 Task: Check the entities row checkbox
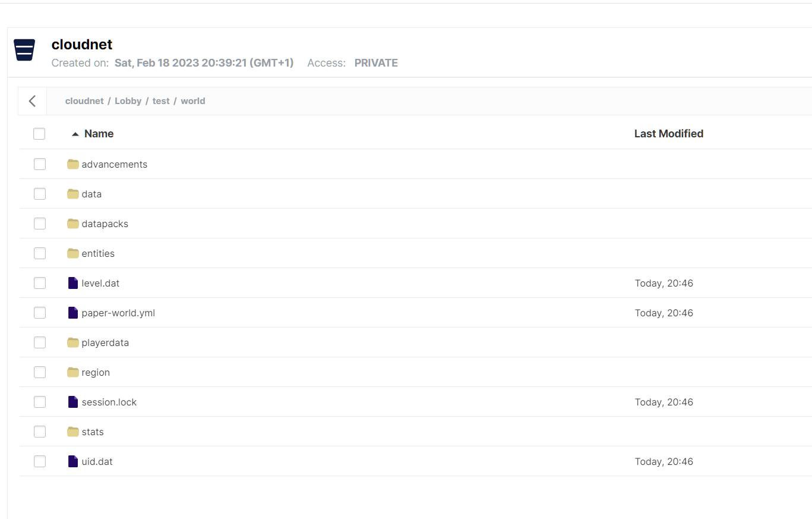click(x=40, y=253)
